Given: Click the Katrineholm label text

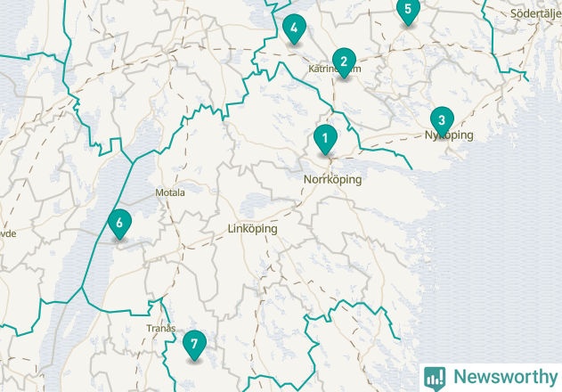Looking at the screenshot, I should pyautogui.click(x=335, y=69).
